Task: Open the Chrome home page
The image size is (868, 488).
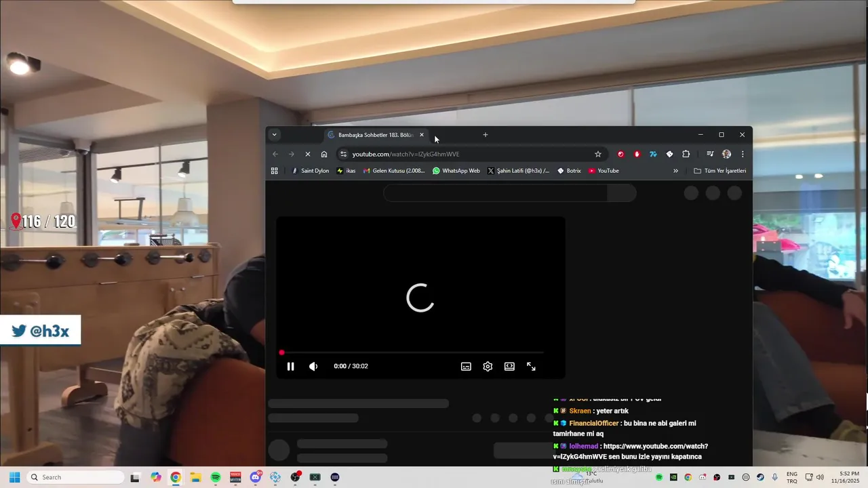Action: point(324,154)
